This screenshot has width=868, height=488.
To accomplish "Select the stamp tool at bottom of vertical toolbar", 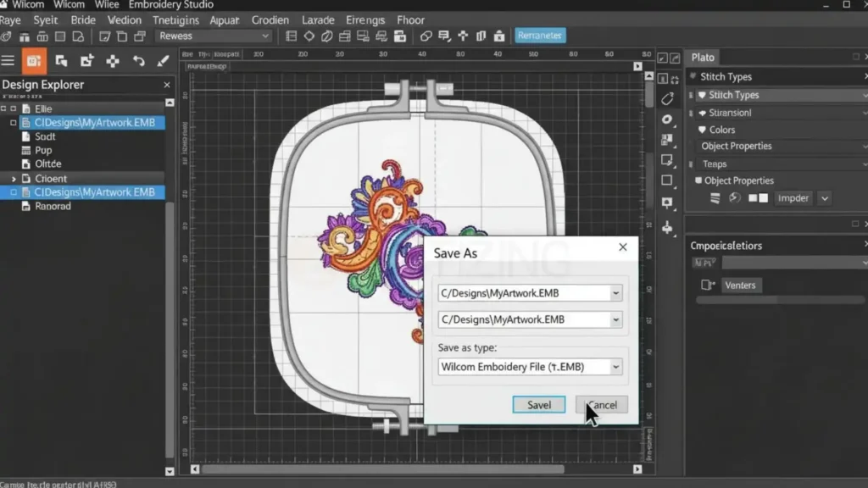I will click(667, 227).
